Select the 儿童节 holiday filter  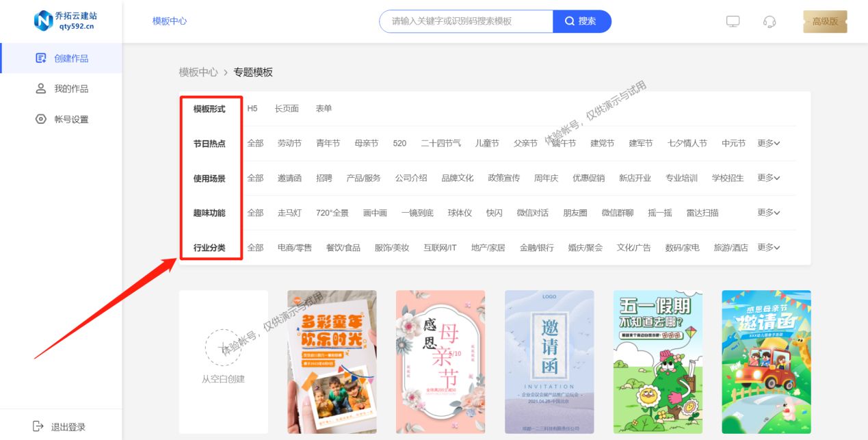487,143
